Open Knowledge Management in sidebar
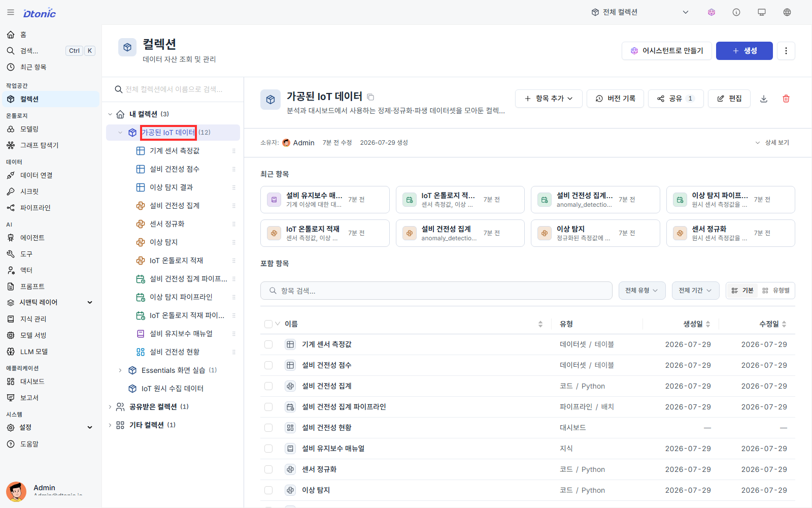812x508 pixels. click(50, 319)
